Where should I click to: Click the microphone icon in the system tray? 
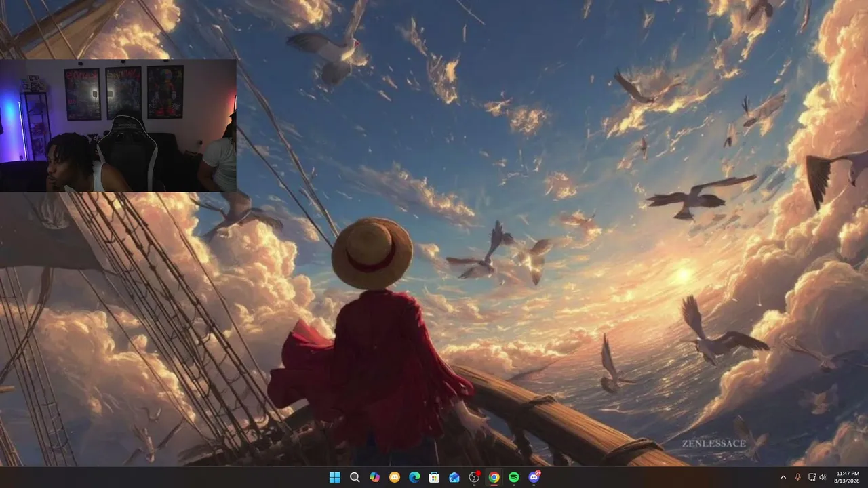click(x=797, y=477)
